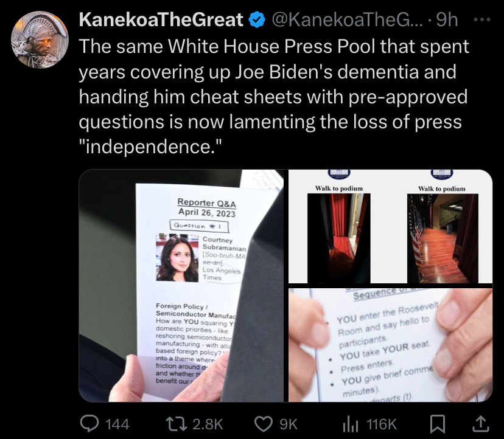Click the share upload icon
This screenshot has width=504, height=439.
480,424
